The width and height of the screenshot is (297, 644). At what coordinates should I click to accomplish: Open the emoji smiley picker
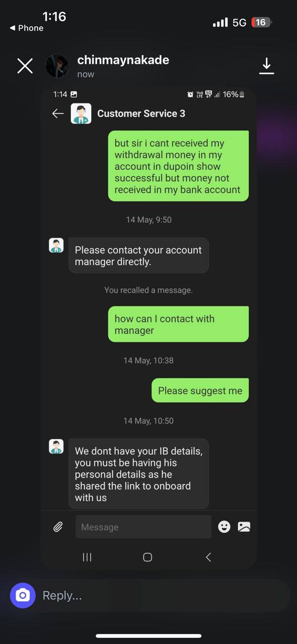(x=224, y=527)
